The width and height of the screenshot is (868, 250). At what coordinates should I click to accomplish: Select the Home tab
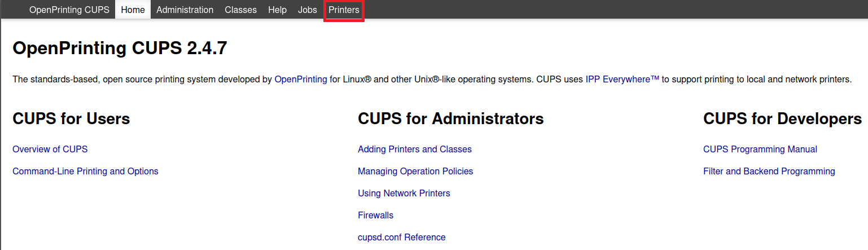pos(133,10)
